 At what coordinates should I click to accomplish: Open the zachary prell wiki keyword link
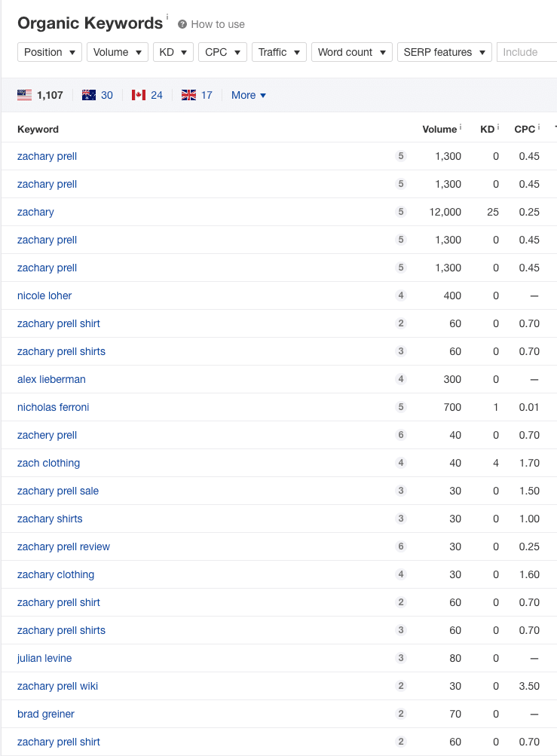57,687
